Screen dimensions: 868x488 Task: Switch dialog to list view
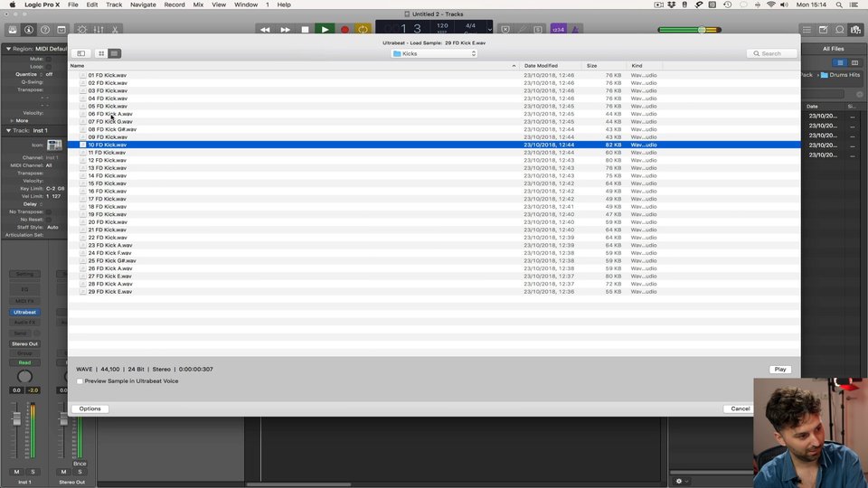[114, 53]
